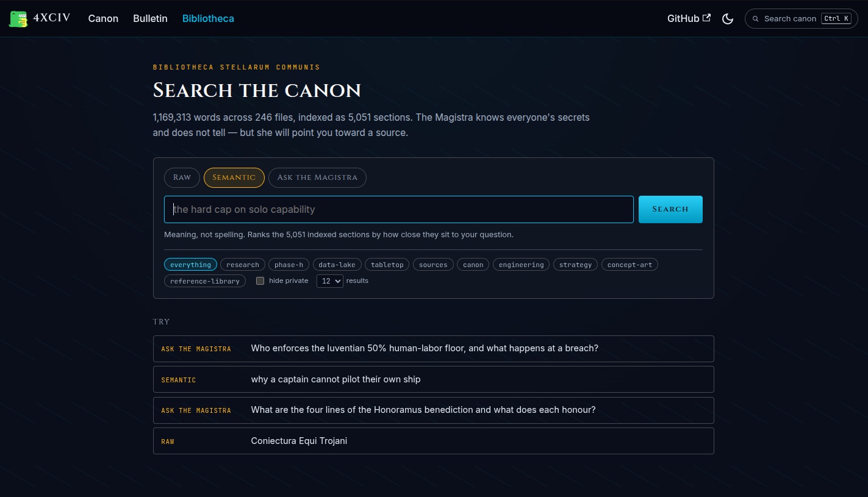
Task: Select the strategy filter chip
Action: (x=575, y=265)
